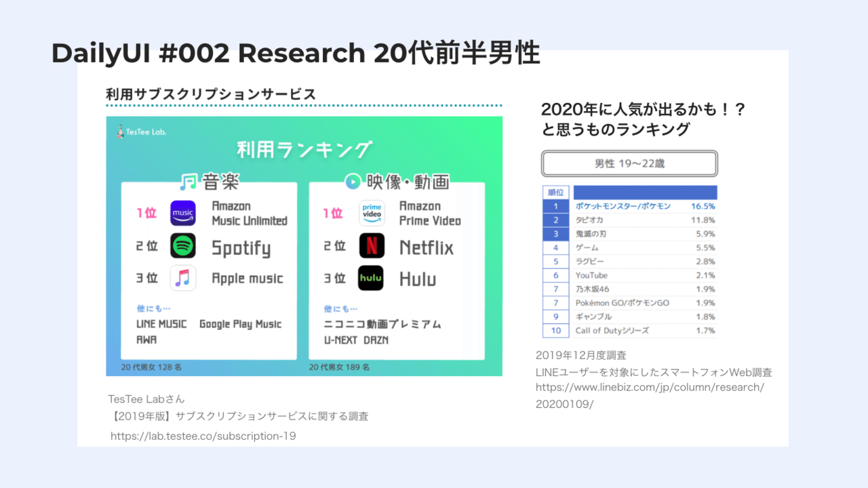Image resolution: width=868 pixels, height=488 pixels.
Task: Click the rank 10 cell
Action: click(x=555, y=331)
